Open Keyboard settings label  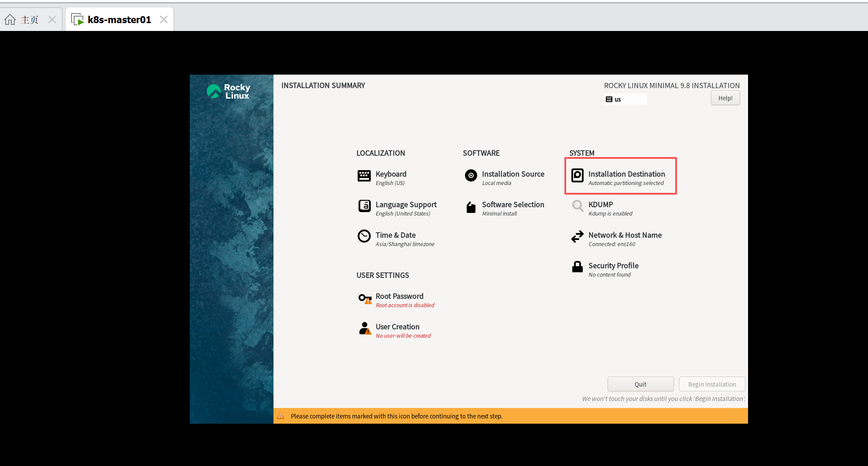391,174
